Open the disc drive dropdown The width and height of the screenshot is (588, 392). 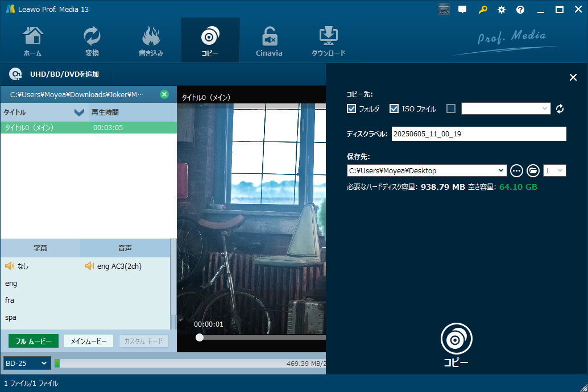tap(506, 109)
